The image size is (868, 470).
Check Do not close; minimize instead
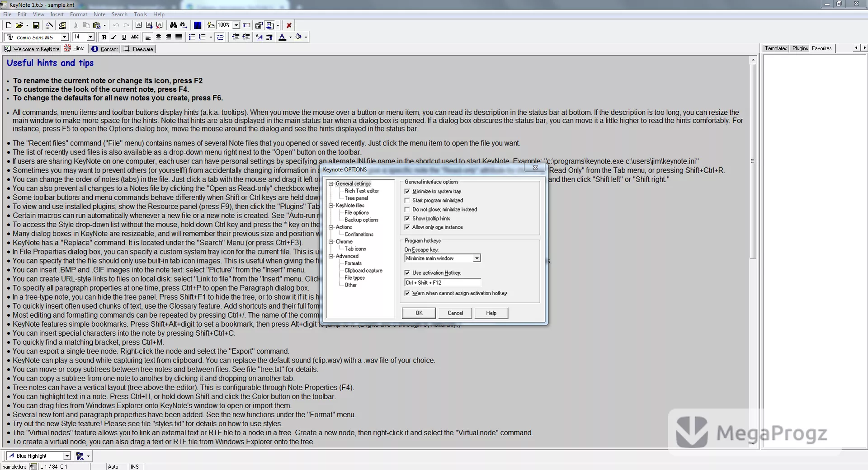pyautogui.click(x=407, y=209)
